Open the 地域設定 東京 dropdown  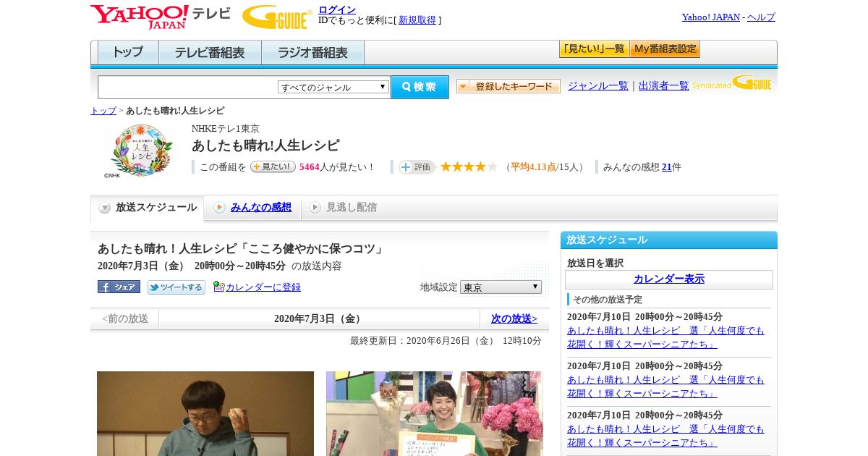(501, 287)
